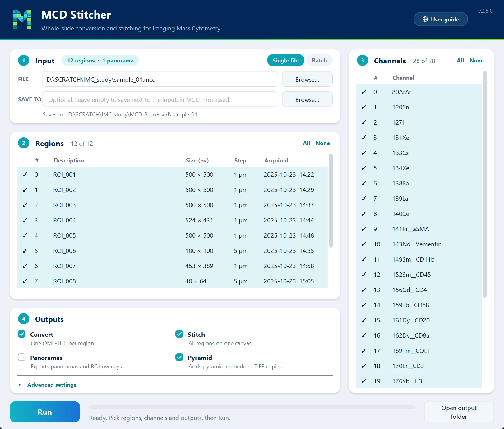504x429 pixels.
Task: Focus the SAVE TO path field
Action: point(160,99)
